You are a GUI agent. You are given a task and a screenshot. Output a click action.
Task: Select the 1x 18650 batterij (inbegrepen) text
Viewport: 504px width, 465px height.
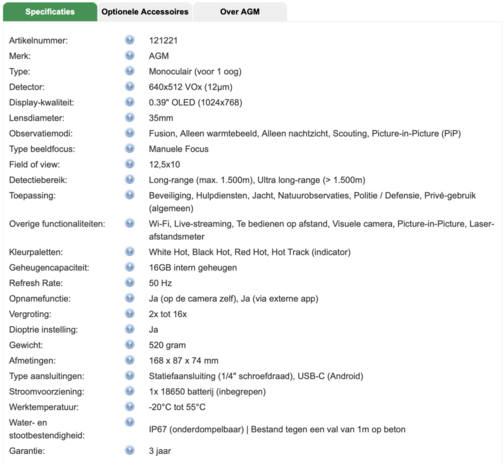coord(207,392)
